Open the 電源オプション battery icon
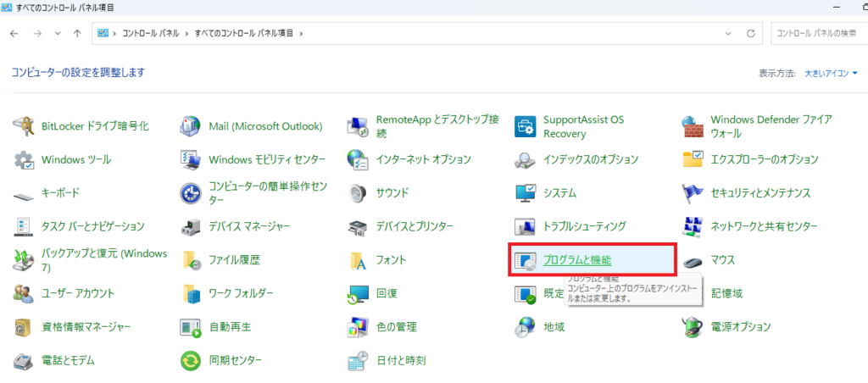Viewport: 868px width, 383px height. [x=692, y=327]
